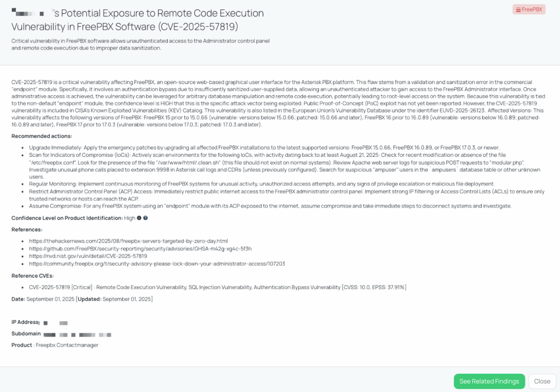Click the Recommended actions heading
The image size is (560, 392).
point(42,136)
